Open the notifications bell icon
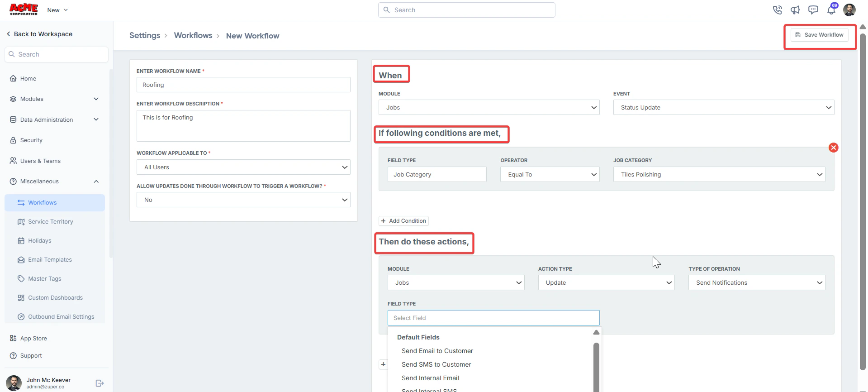The image size is (868, 392). click(831, 10)
